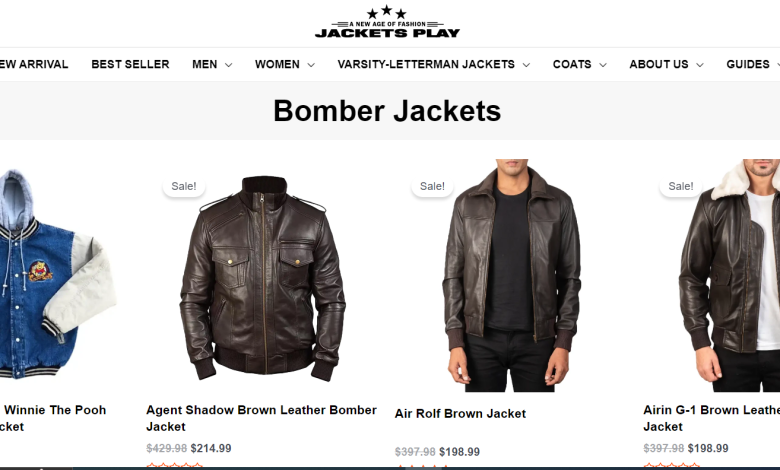780x470 pixels.
Task: View Air Rolf brown jacket model image
Action: (511, 276)
